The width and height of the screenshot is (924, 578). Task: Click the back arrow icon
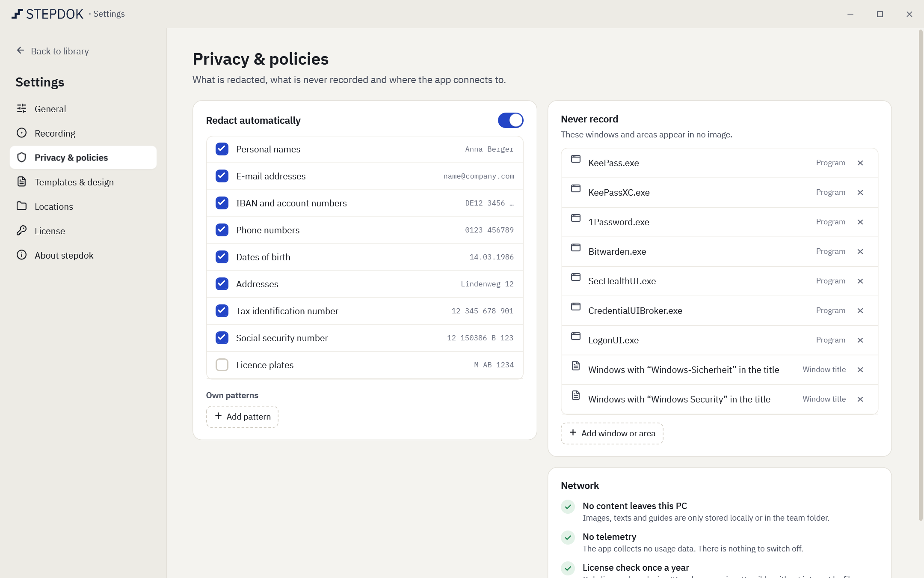(x=21, y=51)
